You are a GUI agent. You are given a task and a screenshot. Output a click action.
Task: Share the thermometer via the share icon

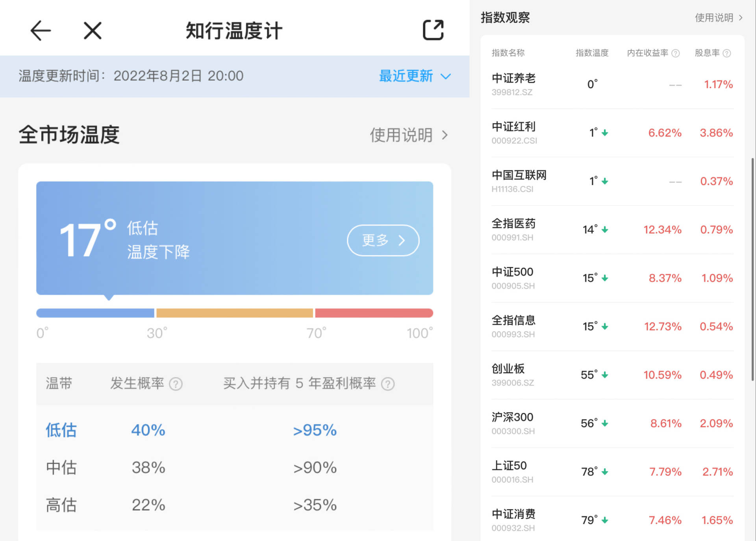(x=434, y=30)
